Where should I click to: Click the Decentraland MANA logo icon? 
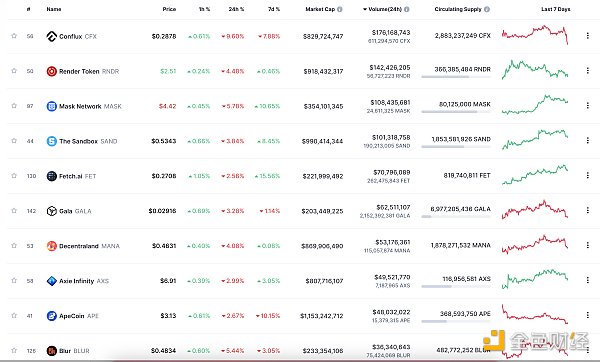[x=52, y=246]
